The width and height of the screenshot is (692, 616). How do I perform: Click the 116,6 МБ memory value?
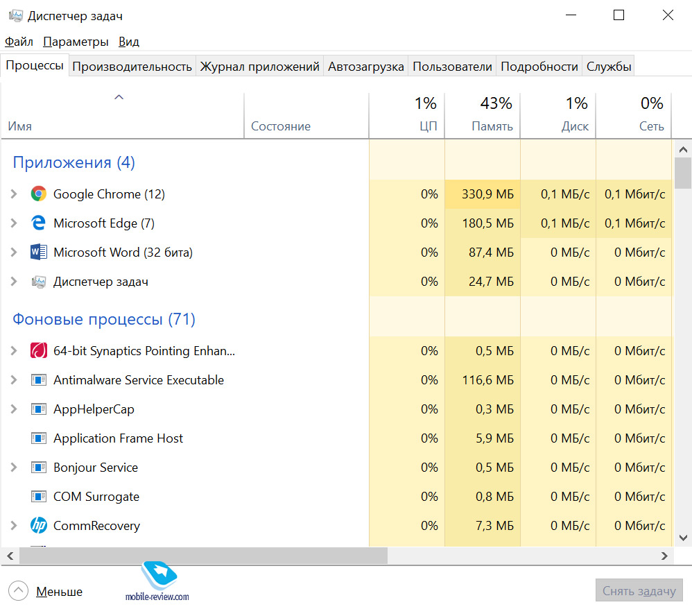[x=487, y=379]
